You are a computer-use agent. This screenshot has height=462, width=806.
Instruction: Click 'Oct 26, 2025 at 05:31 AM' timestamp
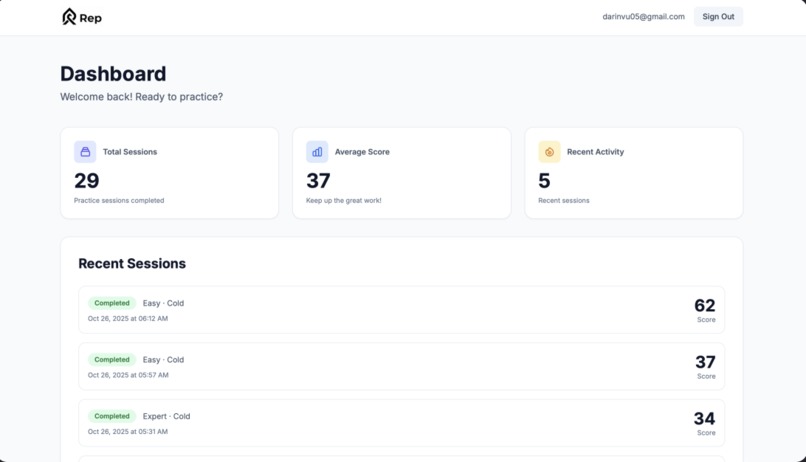[x=128, y=432]
